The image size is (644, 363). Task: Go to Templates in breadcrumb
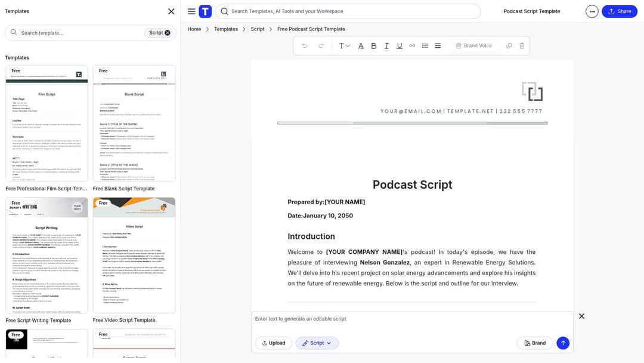[226, 29]
